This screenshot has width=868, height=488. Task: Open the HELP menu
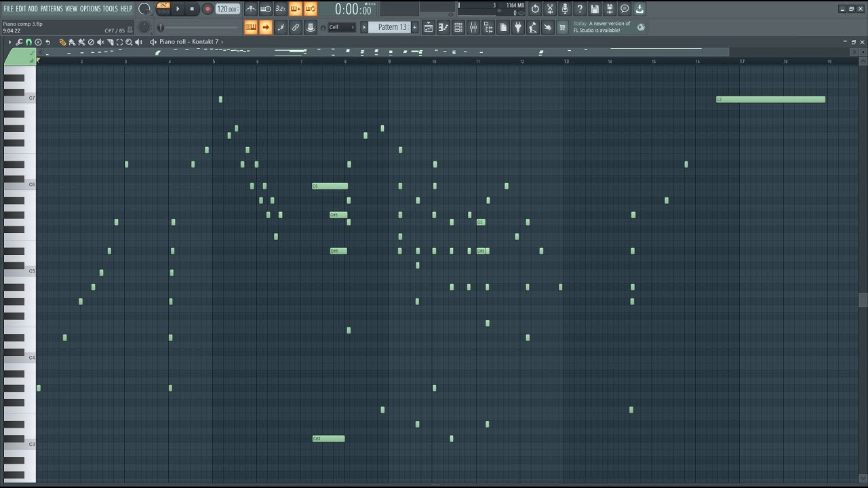click(127, 9)
